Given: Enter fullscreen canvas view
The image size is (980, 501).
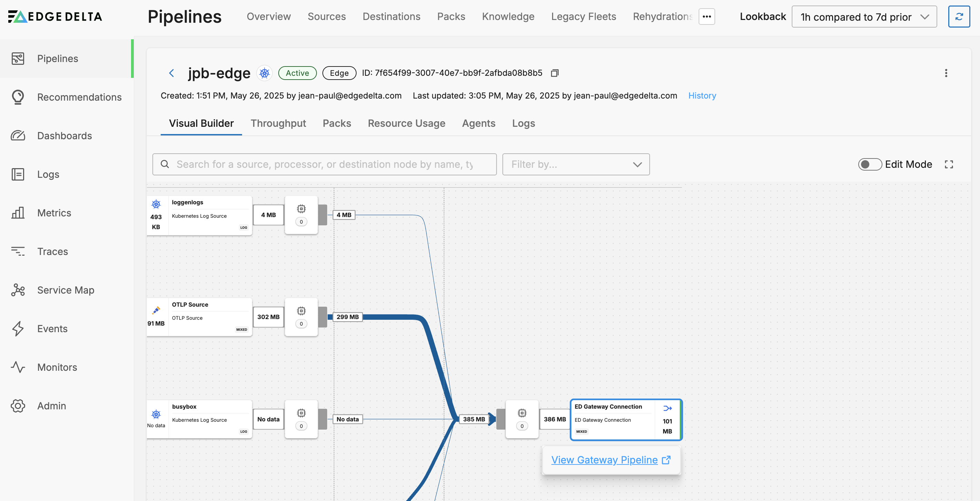Looking at the screenshot, I should [949, 164].
